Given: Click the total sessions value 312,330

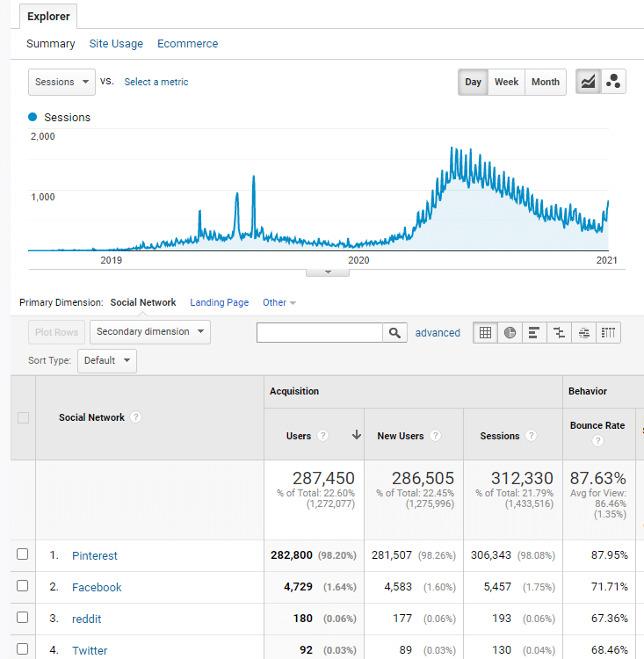Looking at the screenshot, I should point(522,478).
